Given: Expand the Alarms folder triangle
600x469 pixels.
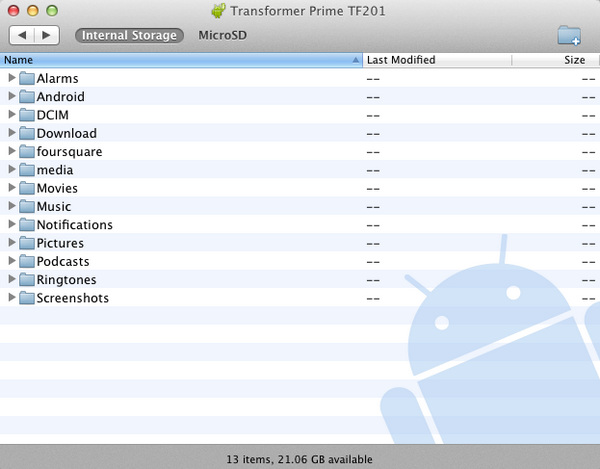Looking at the screenshot, I should pyautogui.click(x=12, y=78).
